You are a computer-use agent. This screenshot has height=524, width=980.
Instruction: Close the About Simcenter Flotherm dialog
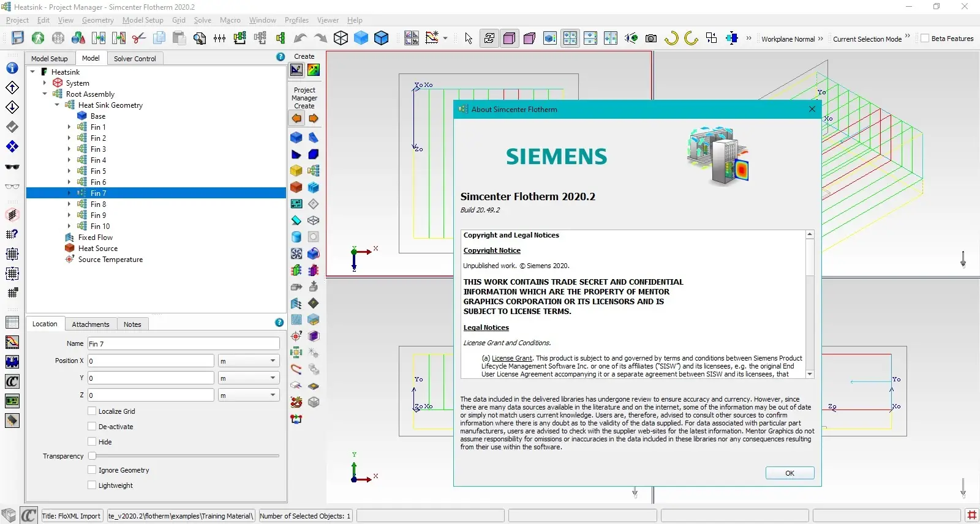tap(812, 109)
